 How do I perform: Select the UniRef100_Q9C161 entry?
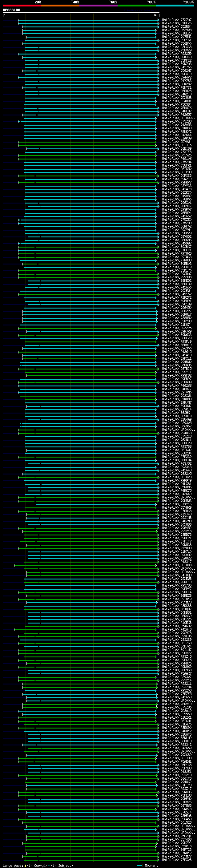(x=177, y=40)
